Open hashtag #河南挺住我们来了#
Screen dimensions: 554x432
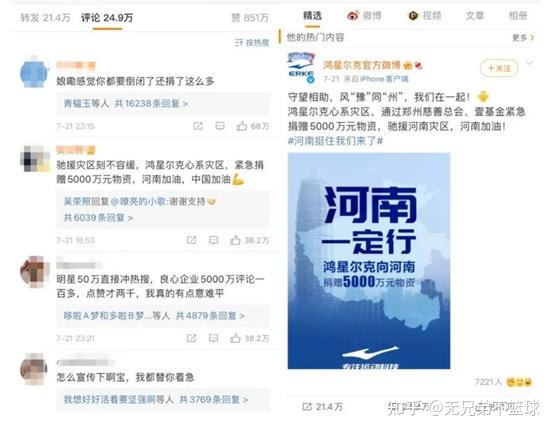[335, 141]
